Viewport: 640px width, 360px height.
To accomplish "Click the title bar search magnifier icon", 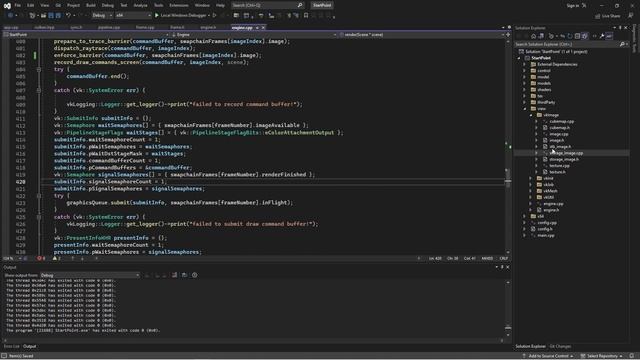I will (300, 5).
